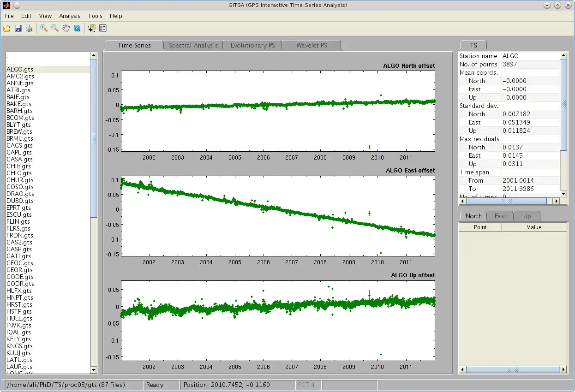Screen dimensions: 575x392
Task: Choose GODE.gts from the file list
Action: click(x=20, y=277)
